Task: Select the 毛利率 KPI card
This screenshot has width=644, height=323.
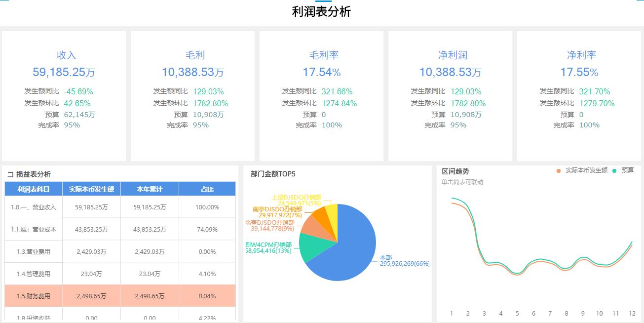Action: pyautogui.click(x=321, y=95)
